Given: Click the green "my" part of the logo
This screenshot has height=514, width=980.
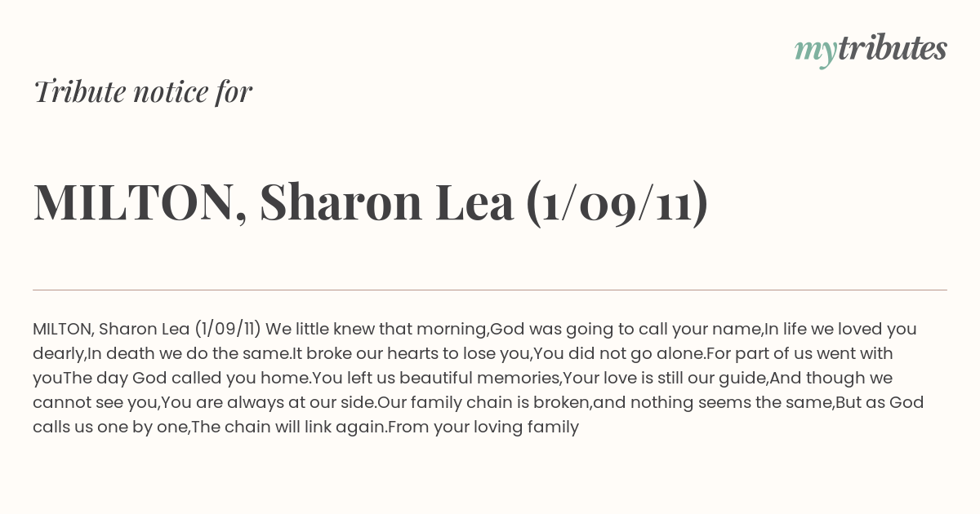Looking at the screenshot, I should [x=815, y=53].
